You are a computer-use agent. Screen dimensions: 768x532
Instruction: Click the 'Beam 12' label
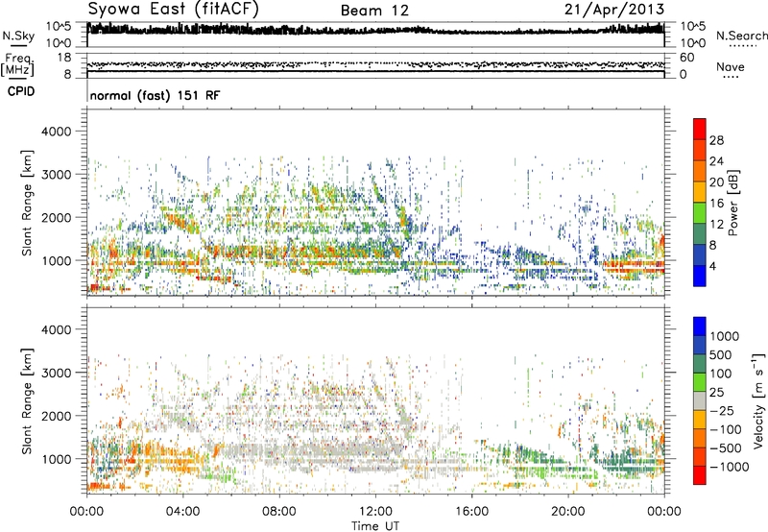coord(374,11)
